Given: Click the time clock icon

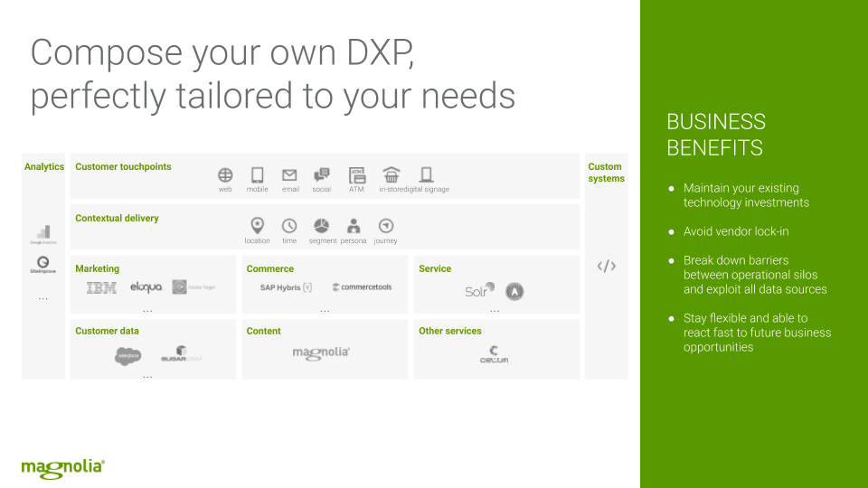Looking at the screenshot, I should 289,226.
